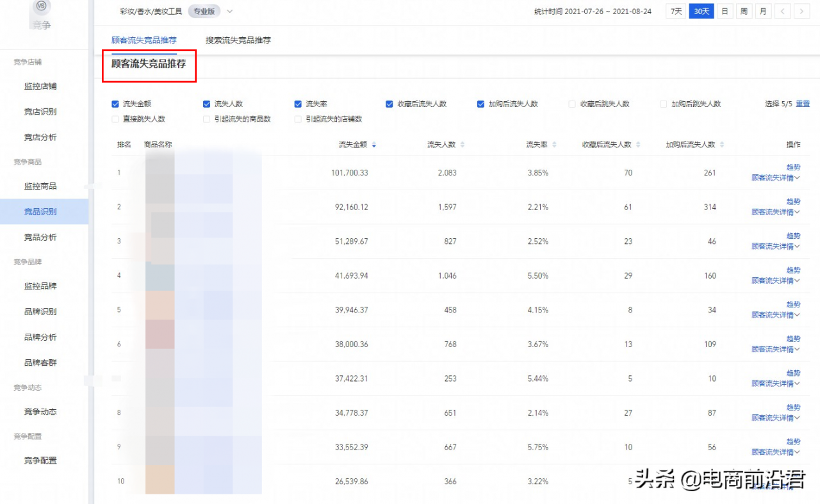Open 竞品分析 in sidebar

tap(40, 237)
